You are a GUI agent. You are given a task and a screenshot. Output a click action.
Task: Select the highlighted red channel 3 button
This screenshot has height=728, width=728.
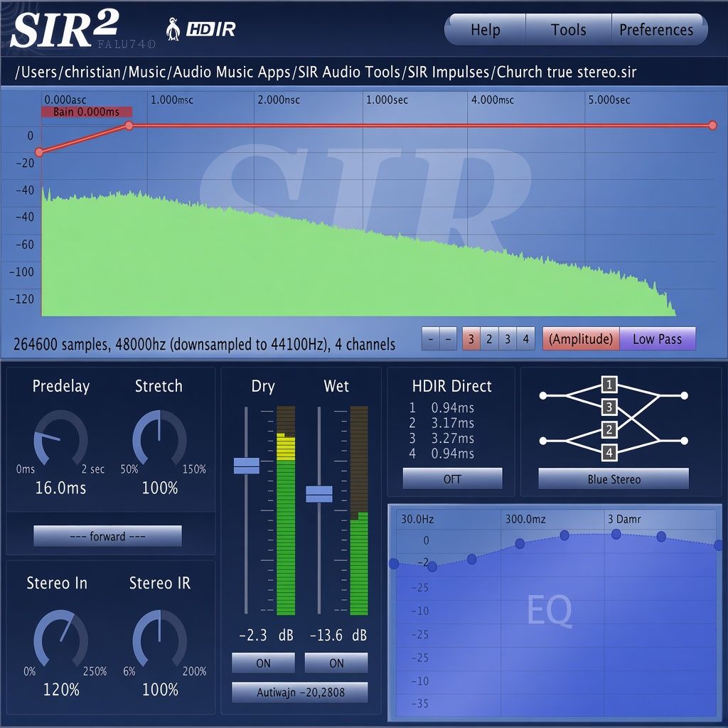pos(471,339)
